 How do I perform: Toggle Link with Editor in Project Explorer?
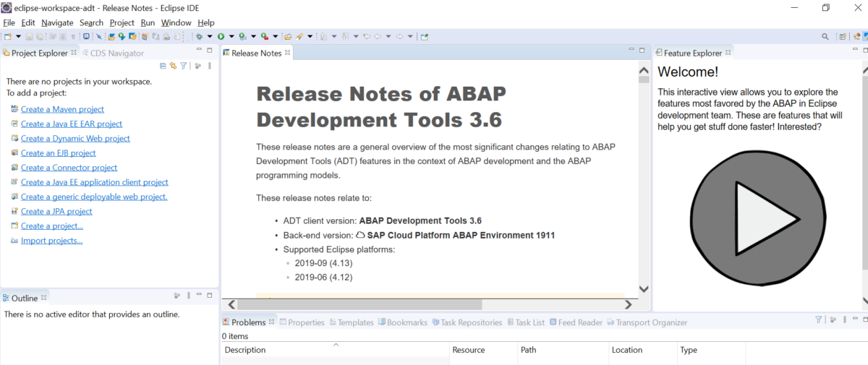pyautogui.click(x=173, y=66)
